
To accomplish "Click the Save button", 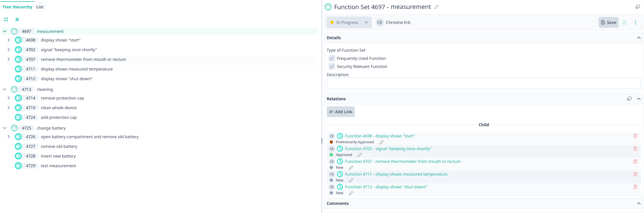I will [x=608, y=22].
